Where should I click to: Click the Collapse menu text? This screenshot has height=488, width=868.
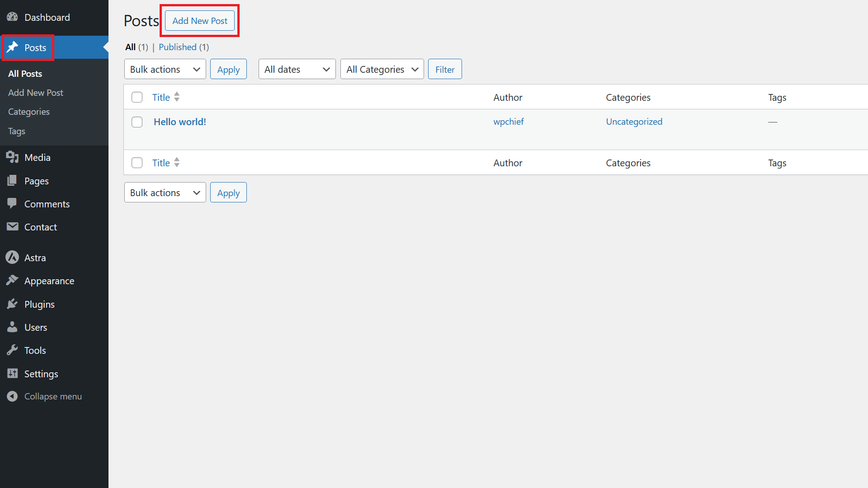[x=53, y=396]
